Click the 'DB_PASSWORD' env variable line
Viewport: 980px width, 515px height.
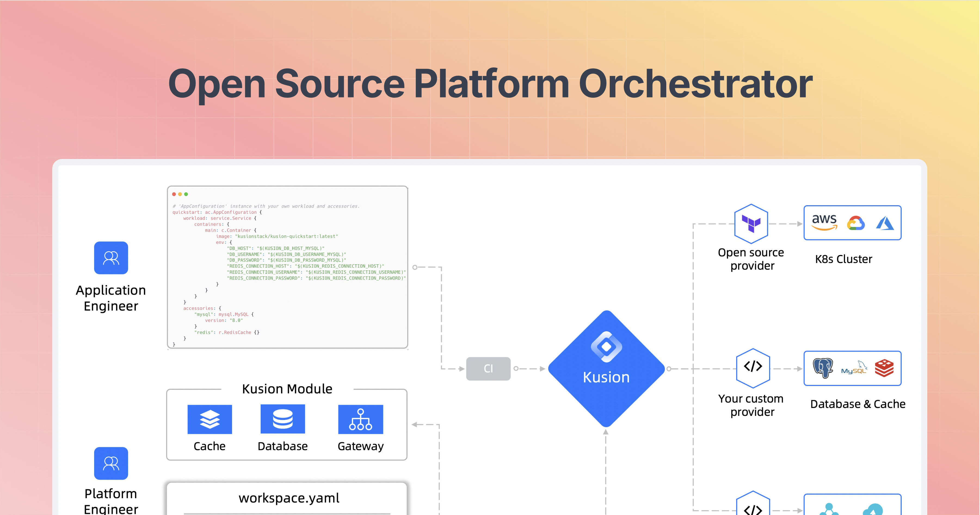click(286, 260)
